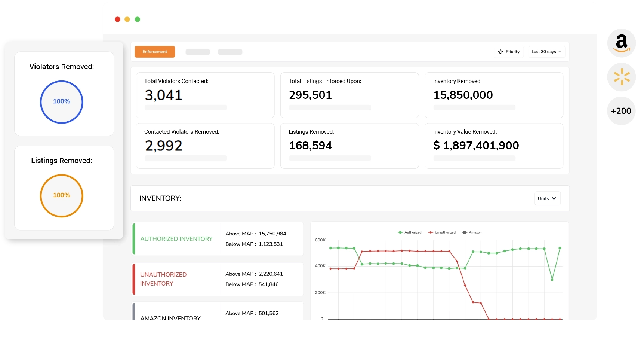Screen dimensions: 644x338
Task: Click the Total Violators Contacted card
Action: [x=205, y=95]
